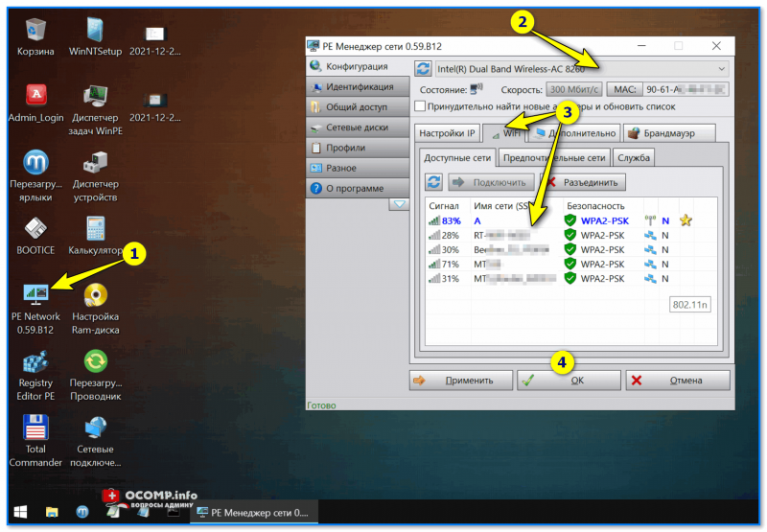
Task: Click the star icon on network A row
Action: click(686, 220)
